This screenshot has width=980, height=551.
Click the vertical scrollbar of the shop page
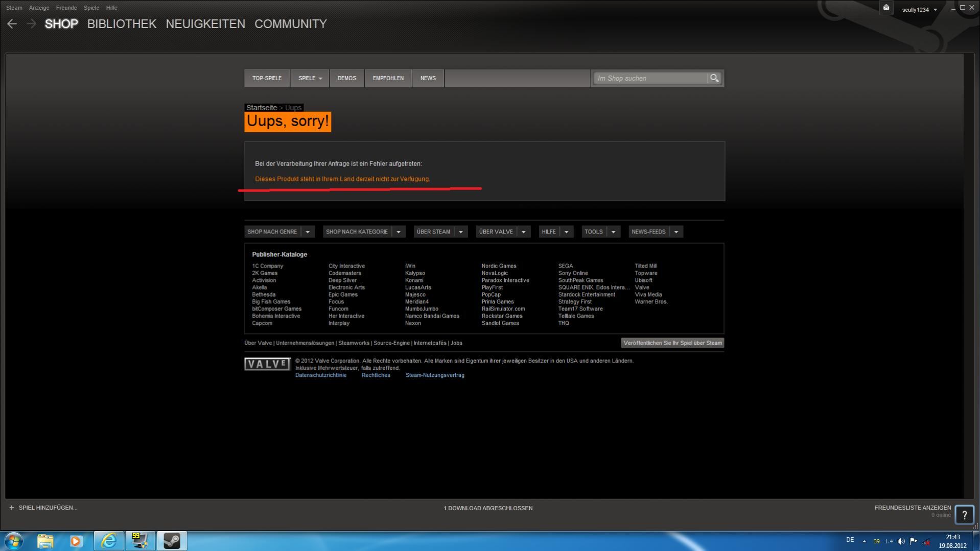[x=969, y=276]
